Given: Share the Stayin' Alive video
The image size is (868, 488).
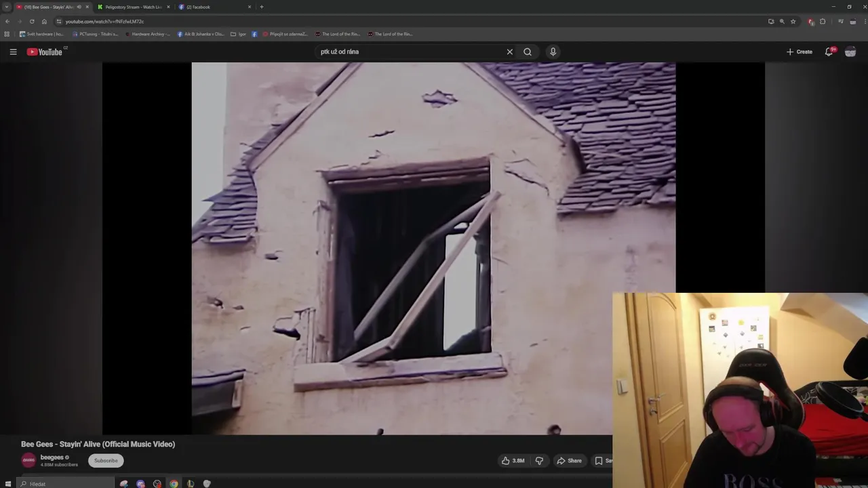Looking at the screenshot, I should [x=569, y=460].
